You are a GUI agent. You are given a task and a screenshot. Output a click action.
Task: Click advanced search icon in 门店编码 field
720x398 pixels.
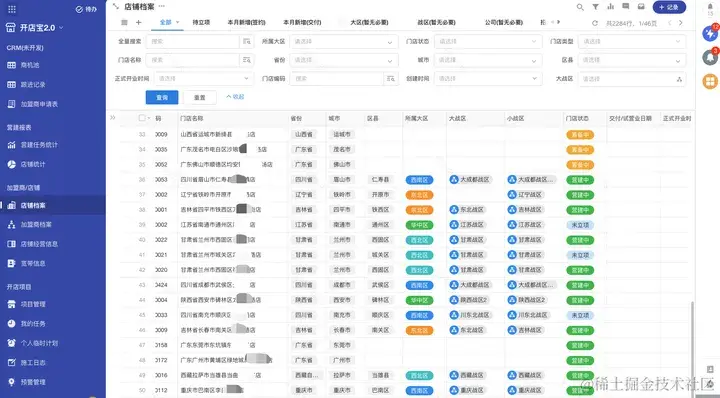click(391, 78)
